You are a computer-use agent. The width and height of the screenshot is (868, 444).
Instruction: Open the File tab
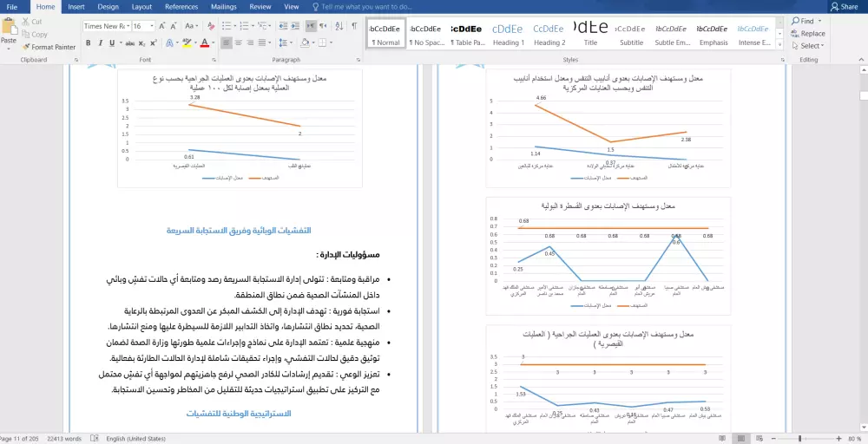(12, 7)
